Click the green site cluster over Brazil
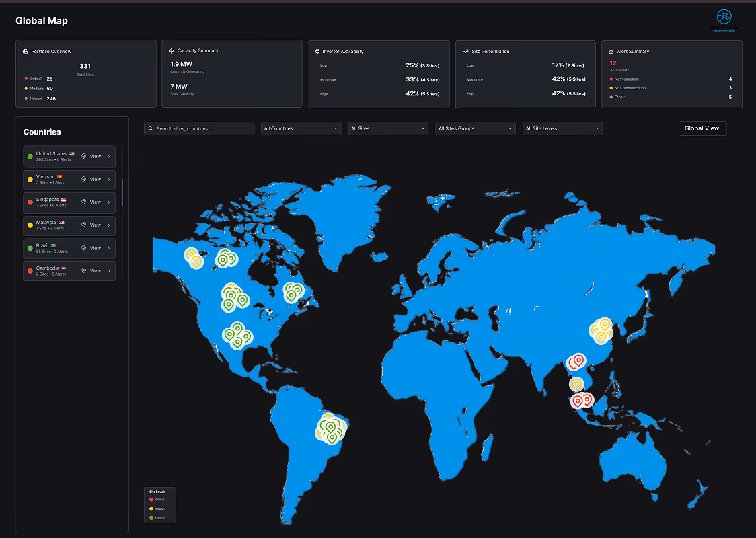 [x=331, y=430]
